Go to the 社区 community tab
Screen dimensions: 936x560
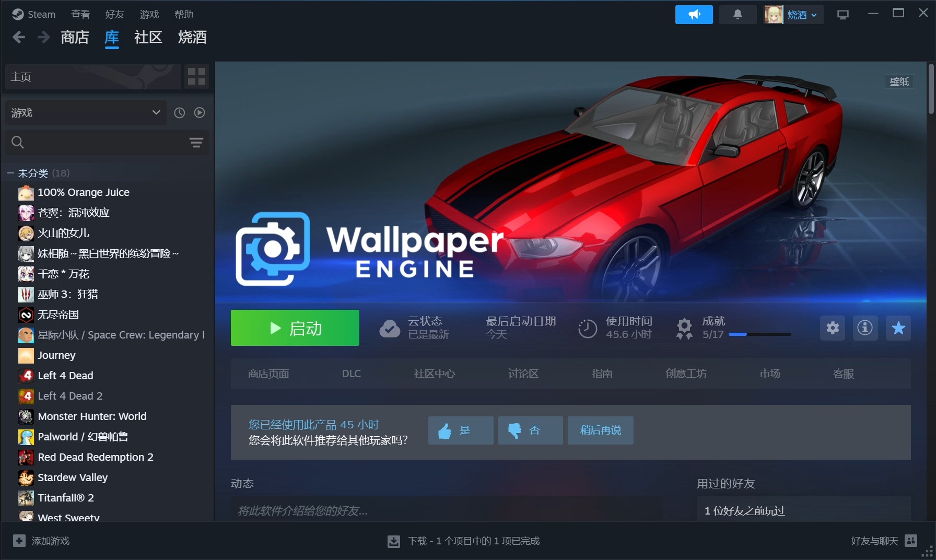tap(148, 37)
